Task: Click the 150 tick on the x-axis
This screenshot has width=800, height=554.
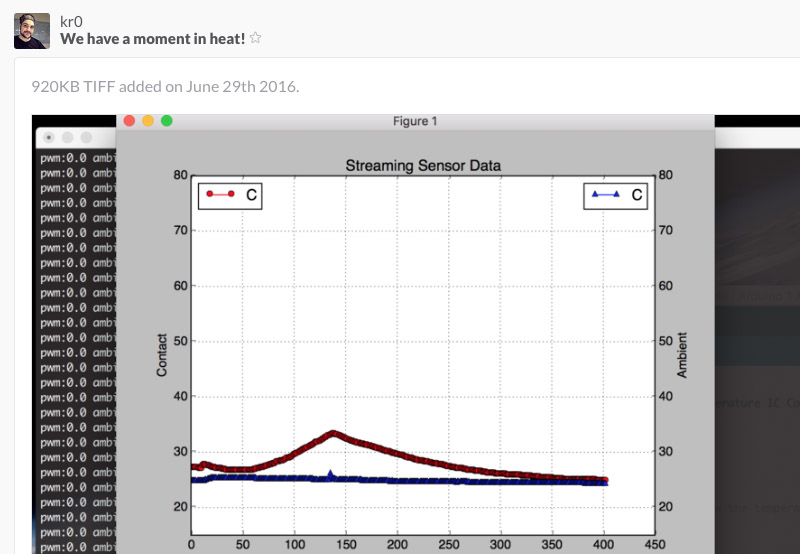Action: pyautogui.click(x=346, y=545)
